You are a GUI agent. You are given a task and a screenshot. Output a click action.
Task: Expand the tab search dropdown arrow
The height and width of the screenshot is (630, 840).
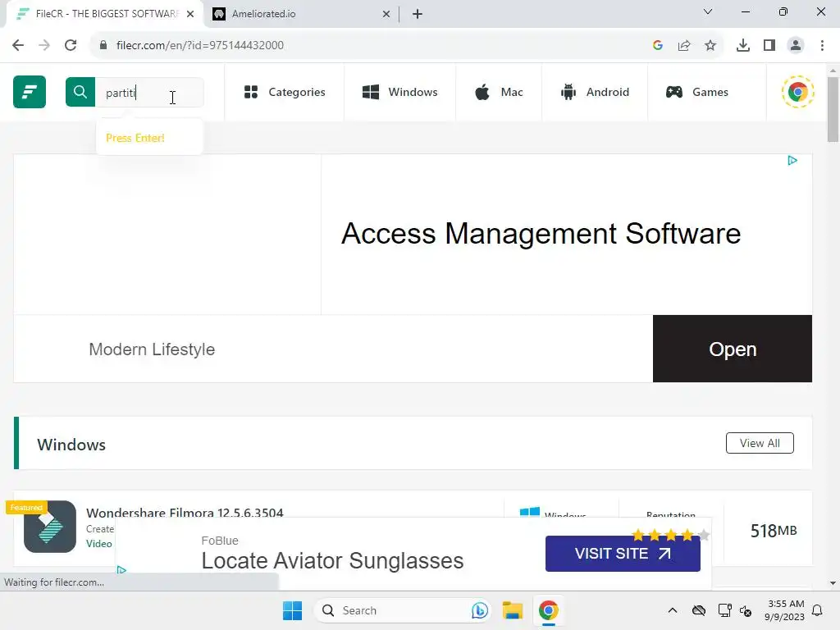708,11
